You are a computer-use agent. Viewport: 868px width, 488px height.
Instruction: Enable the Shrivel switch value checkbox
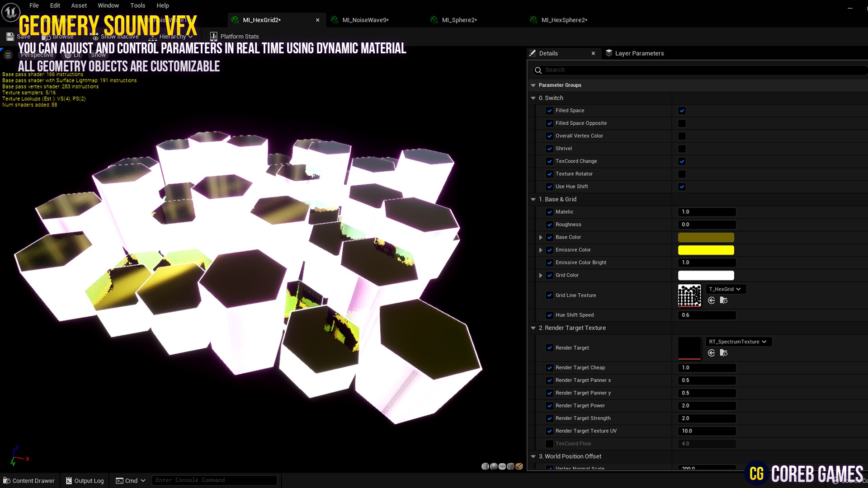pos(682,149)
